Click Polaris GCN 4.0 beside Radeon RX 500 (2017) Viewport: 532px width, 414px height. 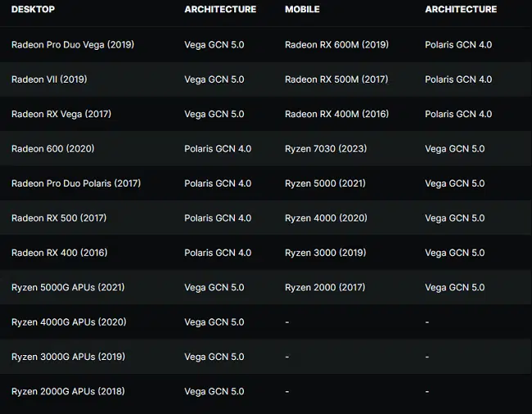pyautogui.click(x=218, y=218)
